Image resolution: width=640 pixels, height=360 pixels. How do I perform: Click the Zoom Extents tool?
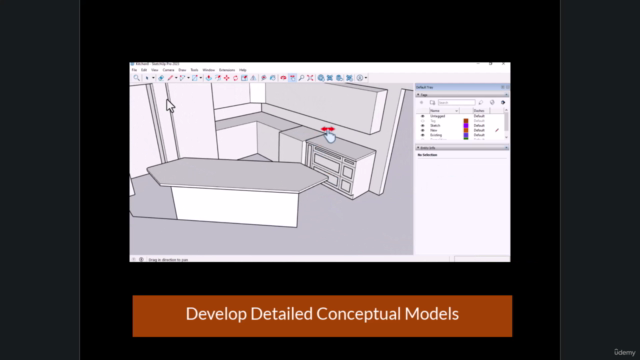[x=310, y=78]
